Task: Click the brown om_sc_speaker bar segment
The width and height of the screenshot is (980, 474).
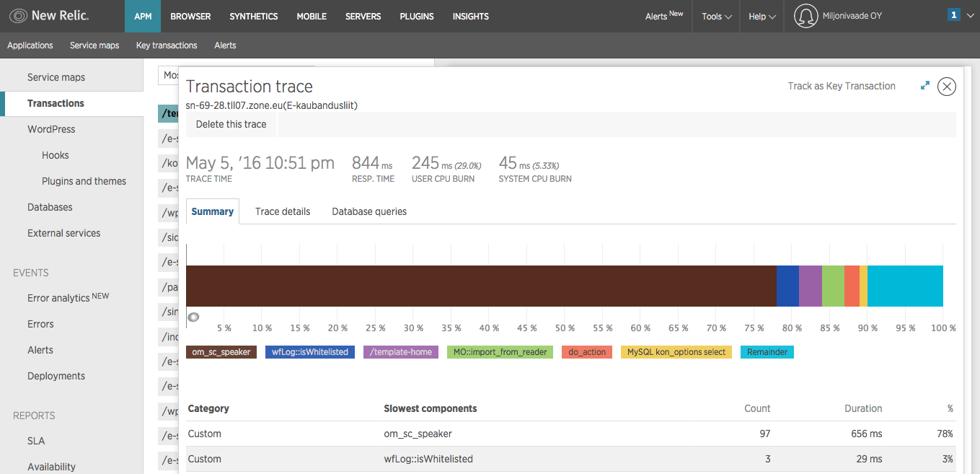Action: coord(481,286)
